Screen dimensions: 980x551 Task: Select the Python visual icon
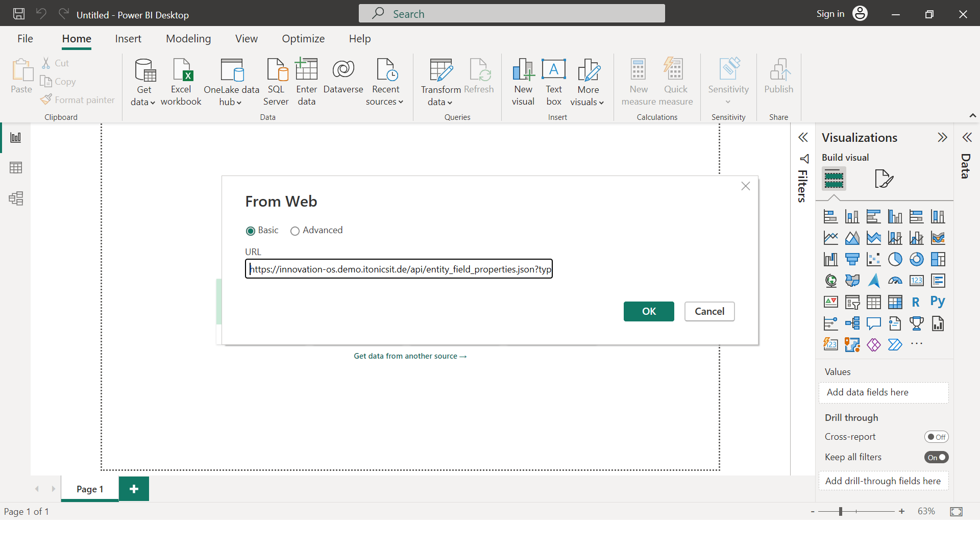pyautogui.click(x=938, y=302)
